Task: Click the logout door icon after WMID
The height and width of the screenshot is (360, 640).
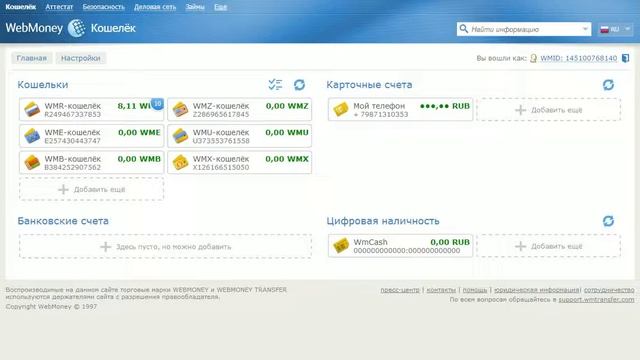Action: 625,58
